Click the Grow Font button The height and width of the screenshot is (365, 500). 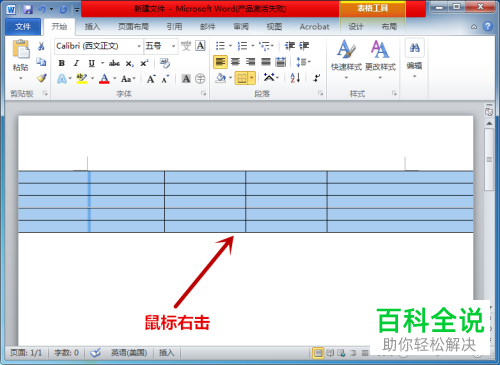[151, 79]
